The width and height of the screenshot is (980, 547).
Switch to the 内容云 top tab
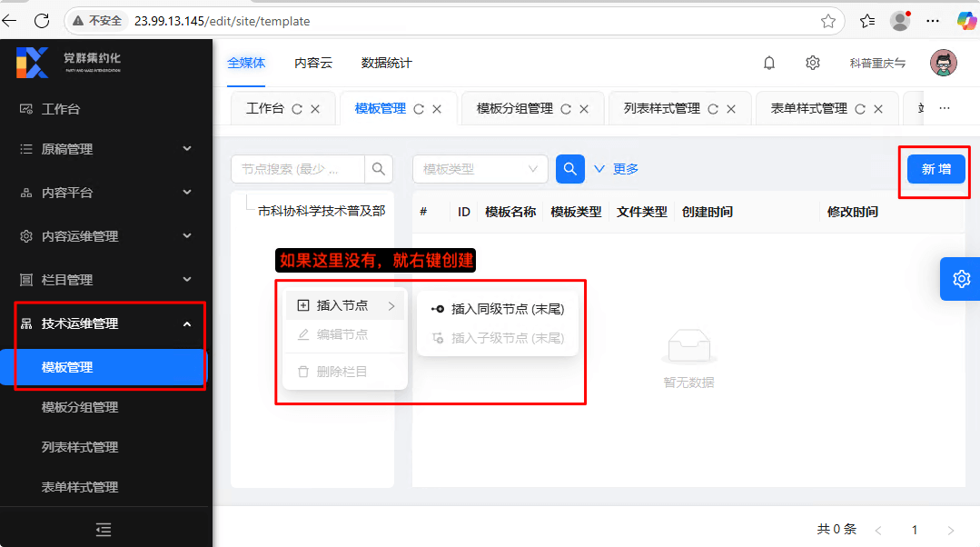(313, 63)
